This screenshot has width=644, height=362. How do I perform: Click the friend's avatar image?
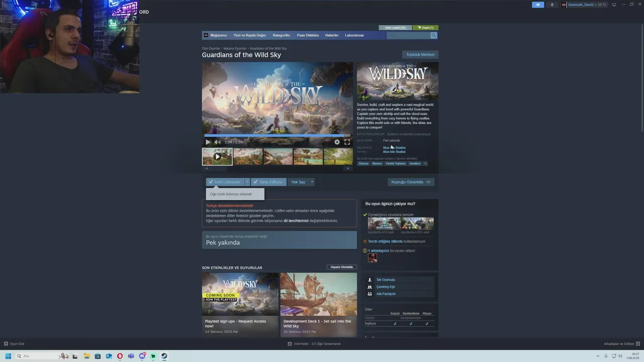tap(372, 258)
